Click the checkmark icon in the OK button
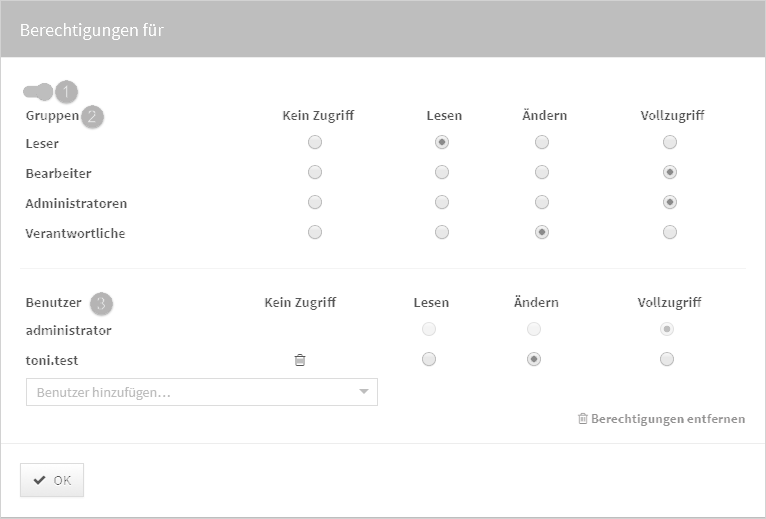The width and height of the screenshot is (766, 519). [39, 480]
